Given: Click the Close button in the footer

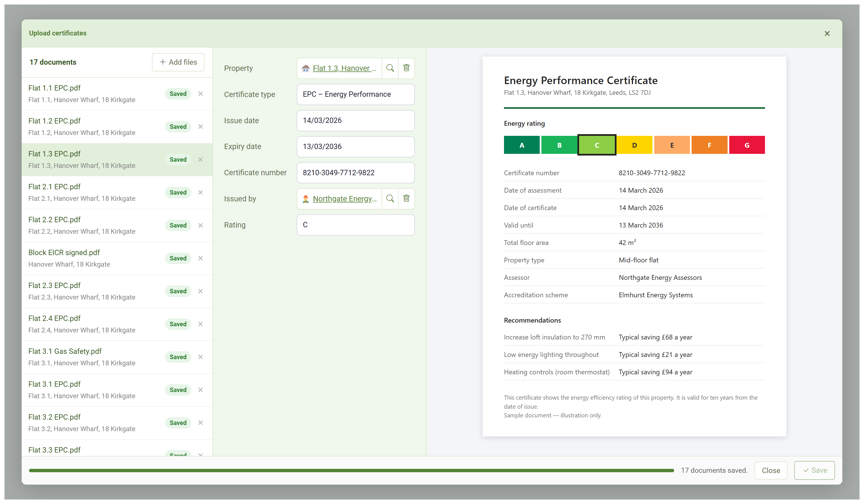Looking at the screenshot, I should click(771, 471).
